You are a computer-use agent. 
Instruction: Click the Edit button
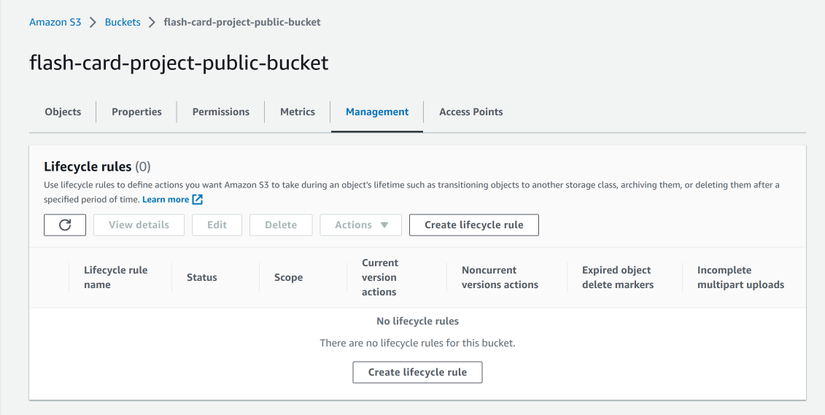pos(217,225)
